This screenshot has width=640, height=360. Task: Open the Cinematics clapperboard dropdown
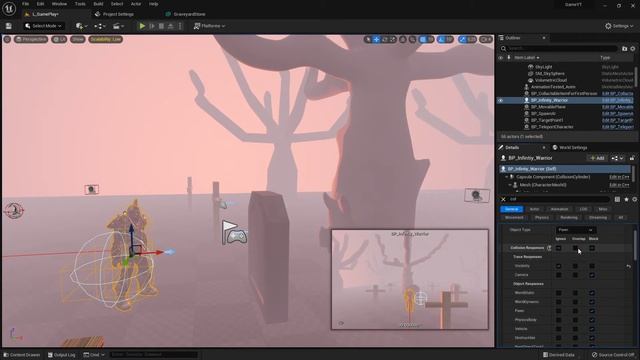coord(118,26)
